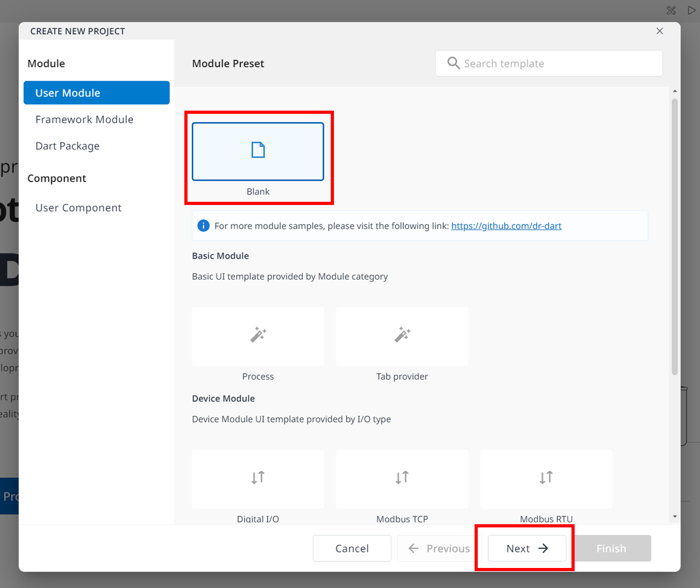This screenshot has width=700, height=588.
Task: Click the Cancel button
Action: [352, 548]
